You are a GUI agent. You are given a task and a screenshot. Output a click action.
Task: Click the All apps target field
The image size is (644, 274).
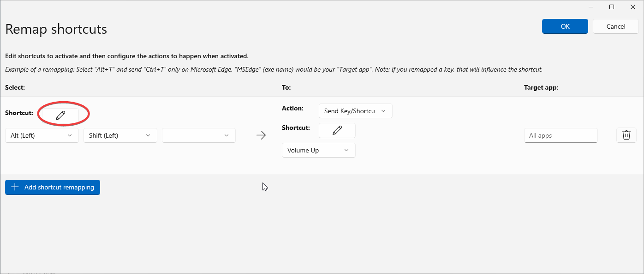click(x=561, y=135)
